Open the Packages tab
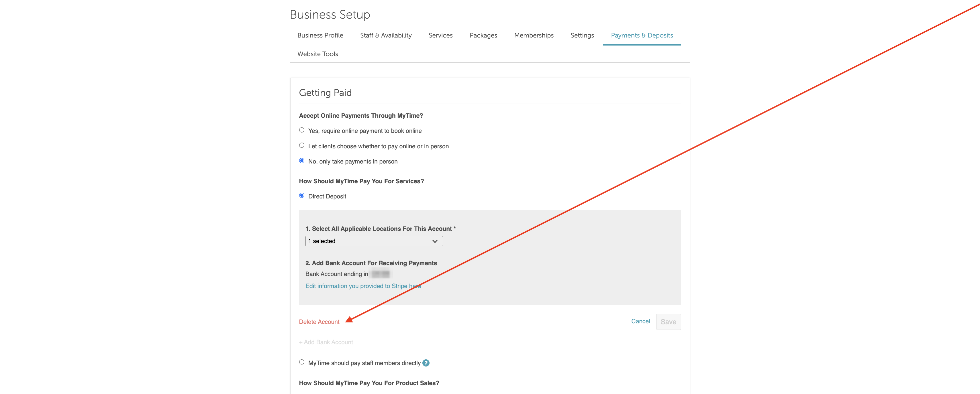 (x=483, y=36)
